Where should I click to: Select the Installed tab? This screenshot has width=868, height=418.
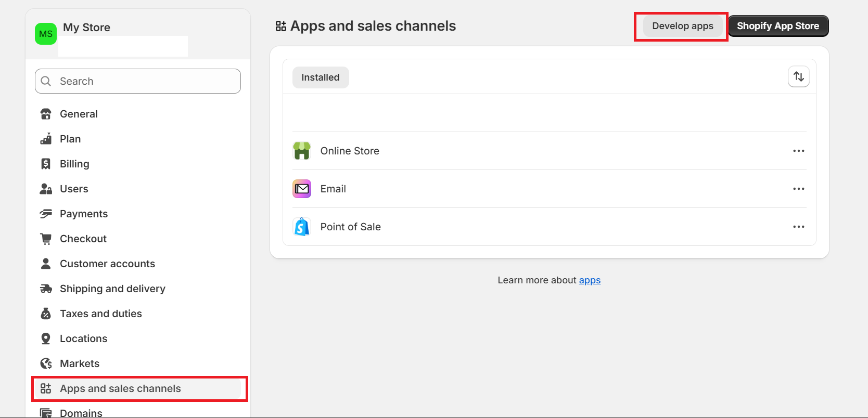click(x=321, y=77)
